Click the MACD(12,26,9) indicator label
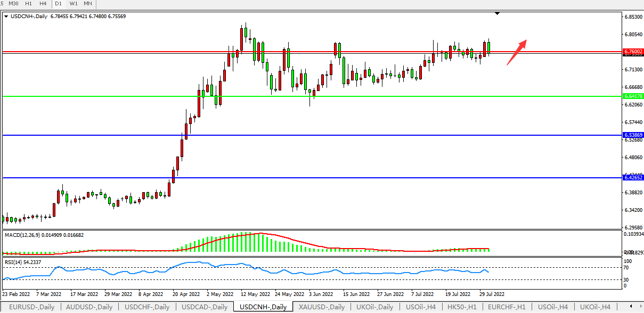The image size is (644, 313). (44, 235)
